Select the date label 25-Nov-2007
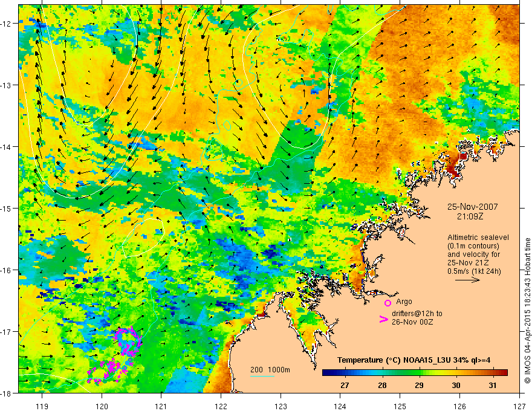 click(x=472, y=207)
